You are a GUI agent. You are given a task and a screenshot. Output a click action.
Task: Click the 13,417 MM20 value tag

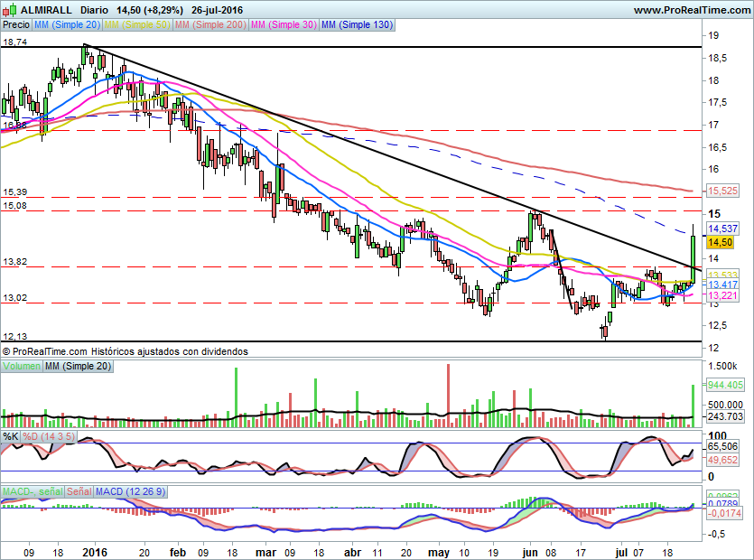pos(722,285)
